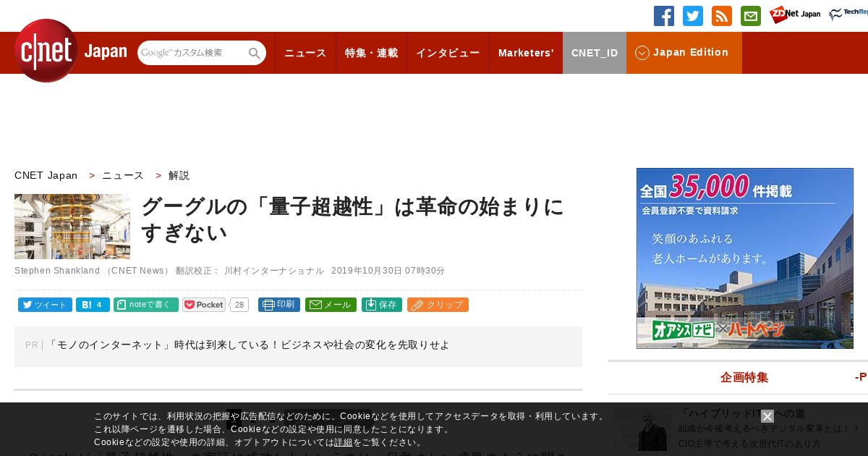
Task: Open the CNET_ID menu item
Action: pyautogui.click(x=595, y=53)
